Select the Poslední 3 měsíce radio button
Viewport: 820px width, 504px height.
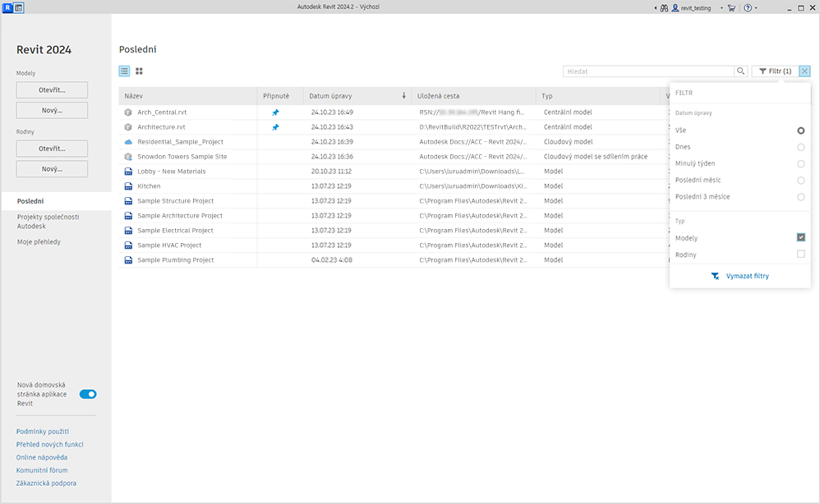pos(800,198)
